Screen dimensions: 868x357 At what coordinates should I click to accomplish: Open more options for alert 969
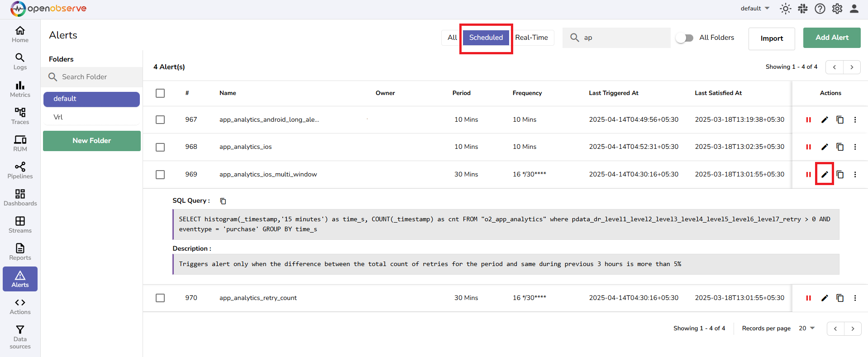click(x=855, y=175)
